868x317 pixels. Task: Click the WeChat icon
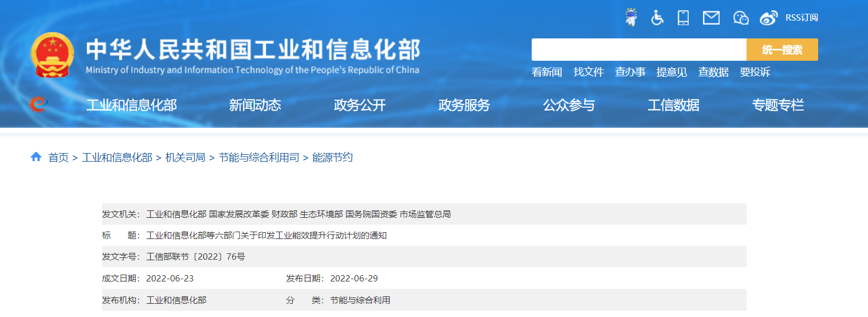point(741,18)
